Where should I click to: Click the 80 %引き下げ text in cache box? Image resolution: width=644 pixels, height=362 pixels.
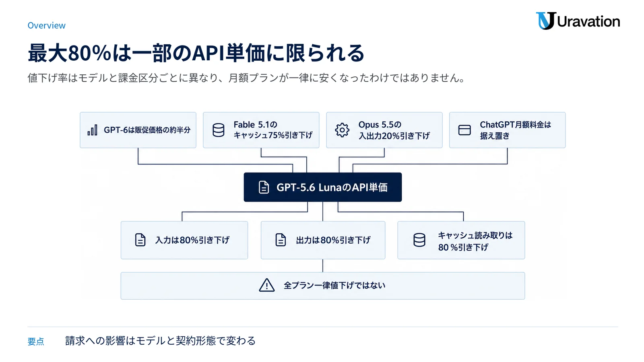click(463, 247)
